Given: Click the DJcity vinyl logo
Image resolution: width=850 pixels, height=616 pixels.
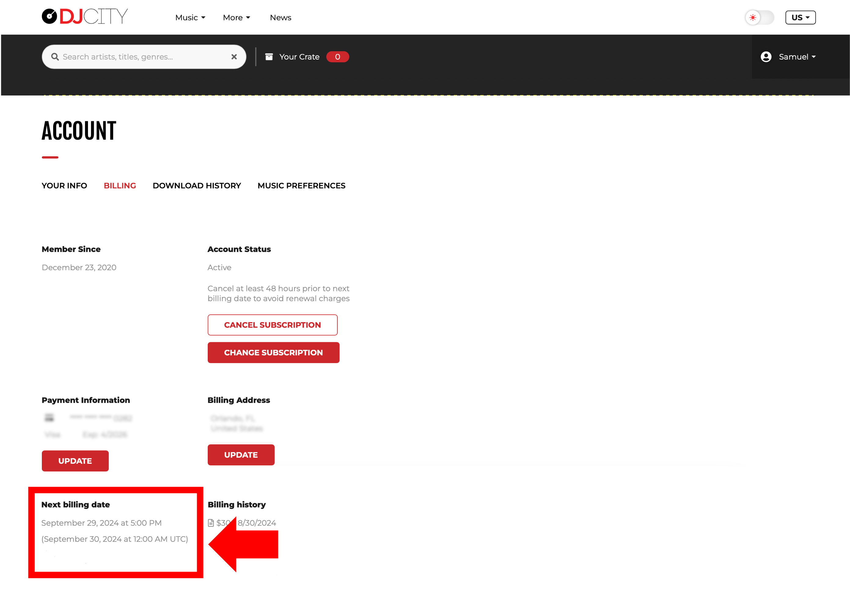Looking at the screenshot, I should click(49, 16).
